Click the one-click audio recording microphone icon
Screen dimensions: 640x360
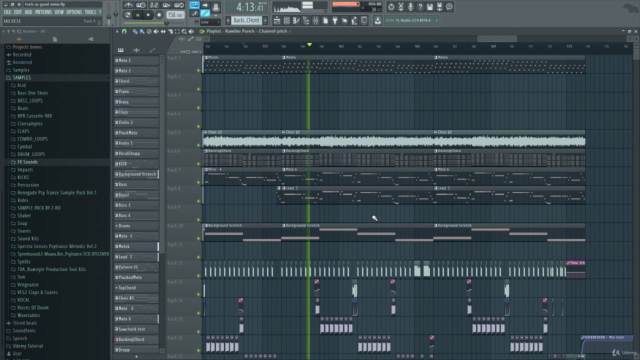coord(411,7)
